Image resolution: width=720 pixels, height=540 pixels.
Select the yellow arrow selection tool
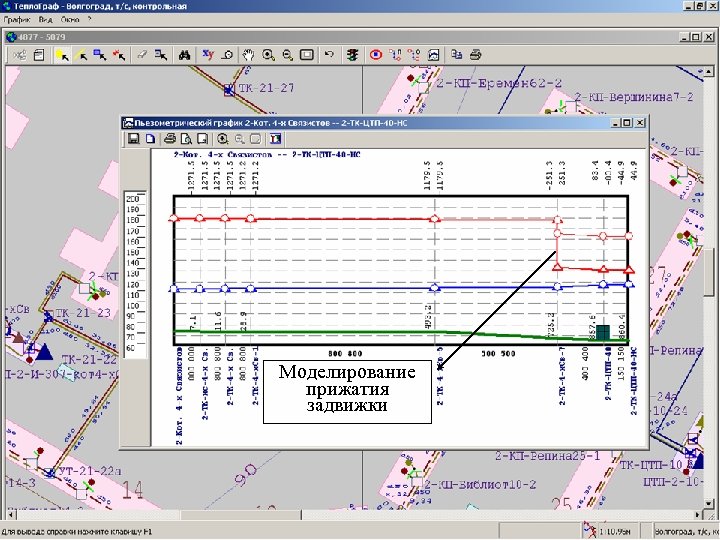[x=64, y=55]
